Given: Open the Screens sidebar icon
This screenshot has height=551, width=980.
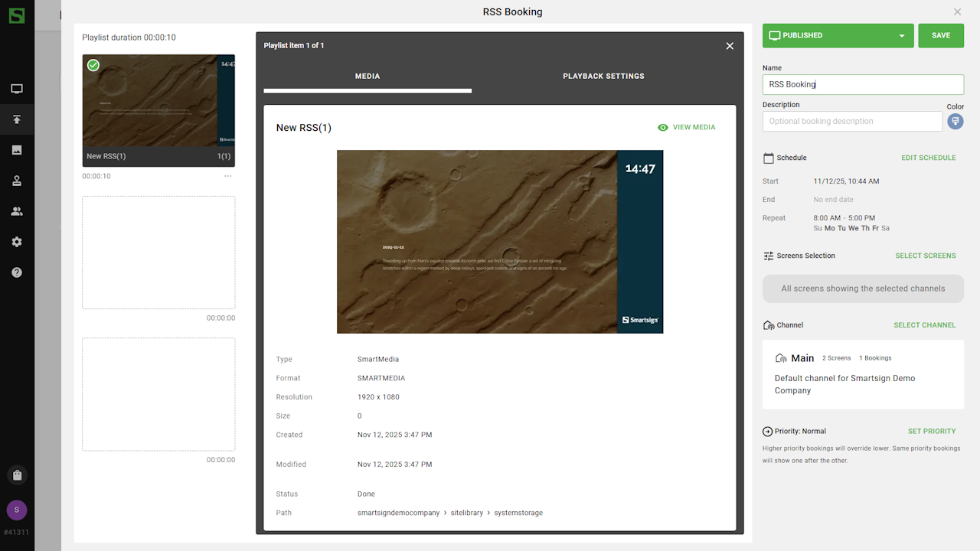Looking at the screenshot, I should click(17, 89).
